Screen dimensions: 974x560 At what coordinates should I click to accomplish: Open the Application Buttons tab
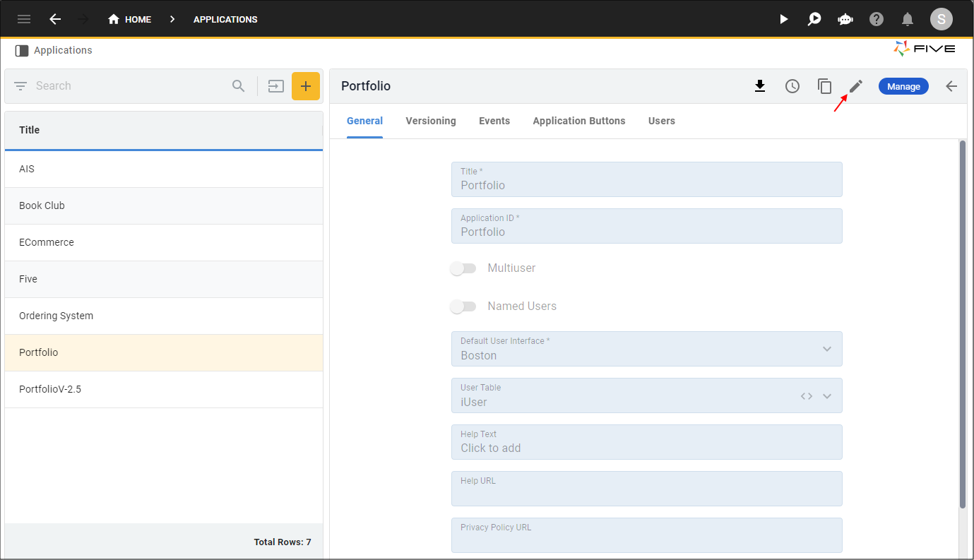[x=579, y=121]
